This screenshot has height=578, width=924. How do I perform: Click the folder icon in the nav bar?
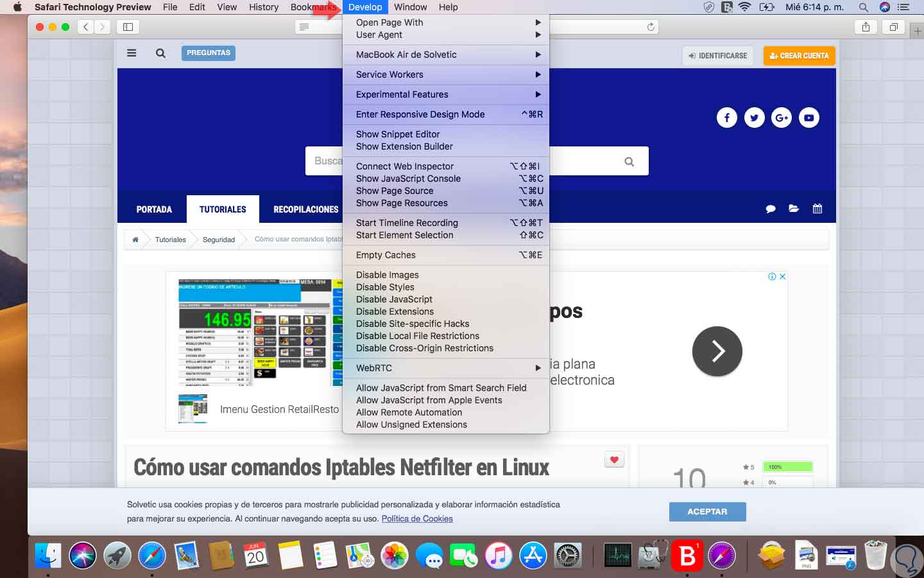point(794,209)
